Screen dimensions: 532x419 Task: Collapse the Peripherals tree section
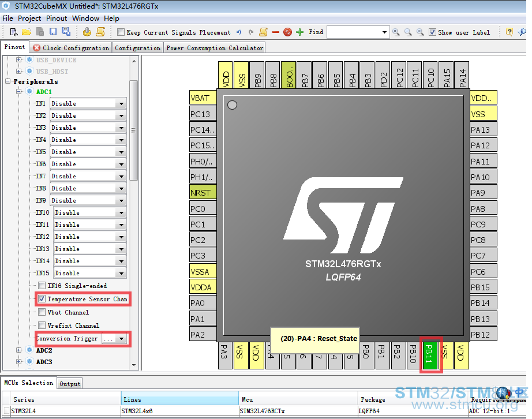(8, 81)
